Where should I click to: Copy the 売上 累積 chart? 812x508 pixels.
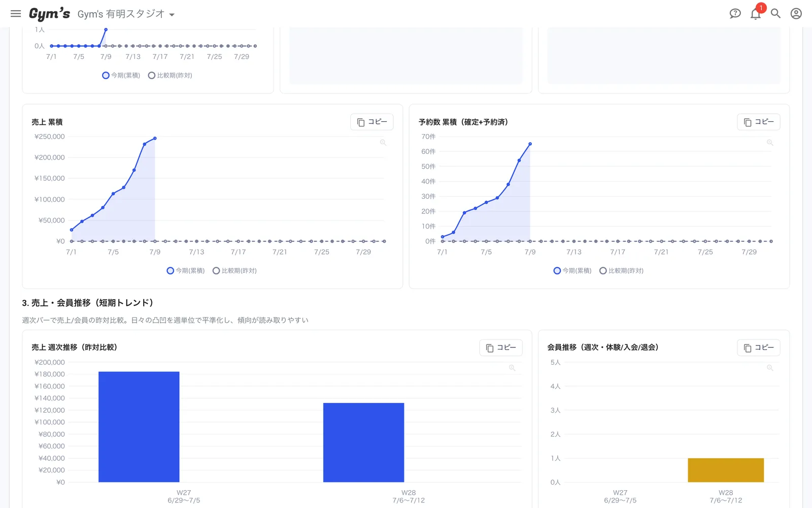click(x=372, y=122)
